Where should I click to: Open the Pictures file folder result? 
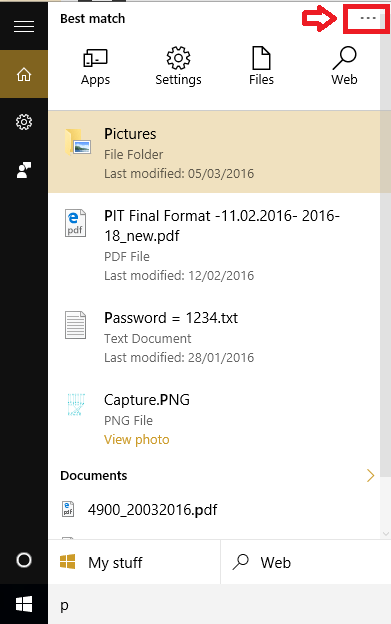point(214,152)
